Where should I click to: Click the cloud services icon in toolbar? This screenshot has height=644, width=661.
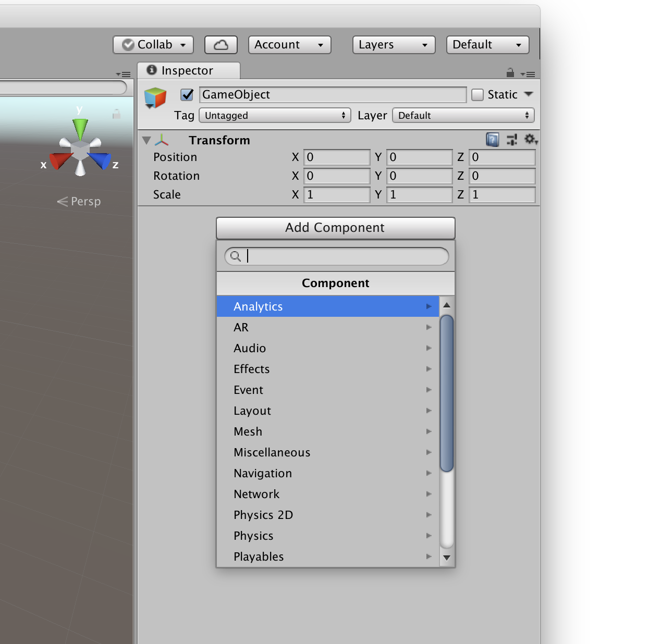click(221, 44)
